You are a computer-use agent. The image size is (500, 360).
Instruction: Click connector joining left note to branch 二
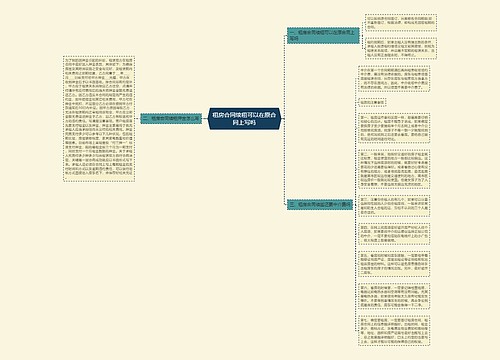(x=137, y=118)
